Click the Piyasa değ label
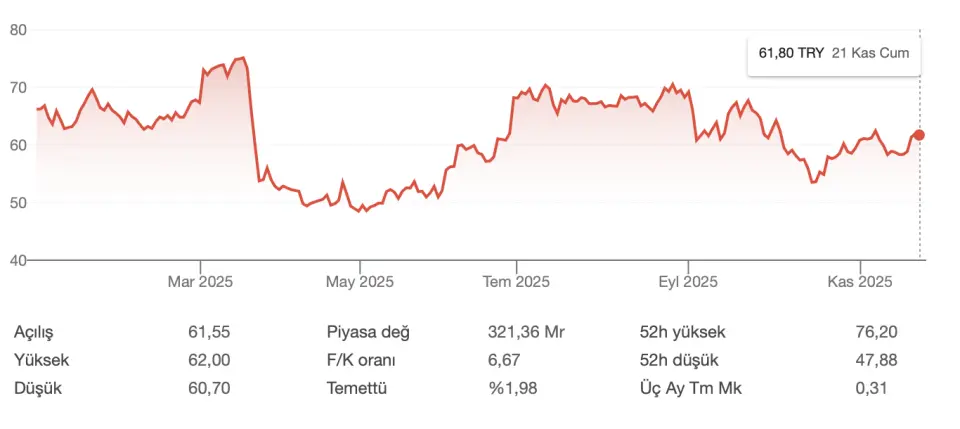This screenshot has height=429, width=960. (368, 332)
